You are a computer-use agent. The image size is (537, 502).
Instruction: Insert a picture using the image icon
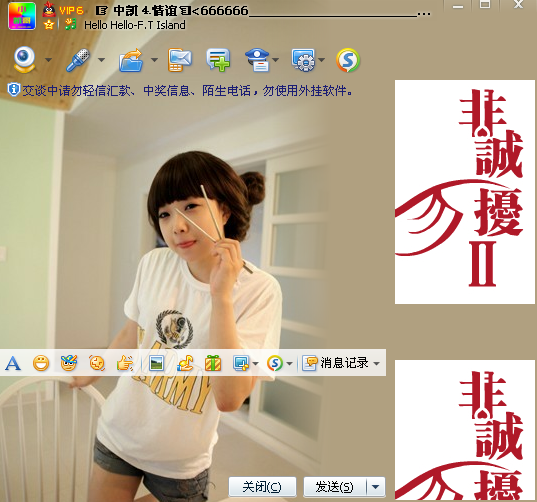point(157,363)
